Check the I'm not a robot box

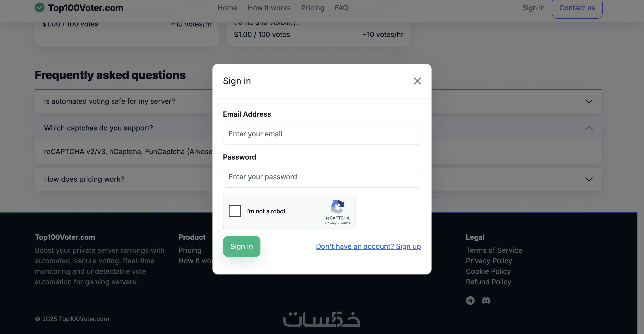235,211
